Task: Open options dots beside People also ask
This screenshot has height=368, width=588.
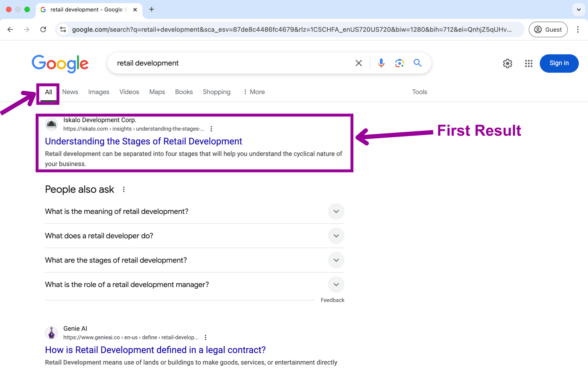Action: [124, 189]
